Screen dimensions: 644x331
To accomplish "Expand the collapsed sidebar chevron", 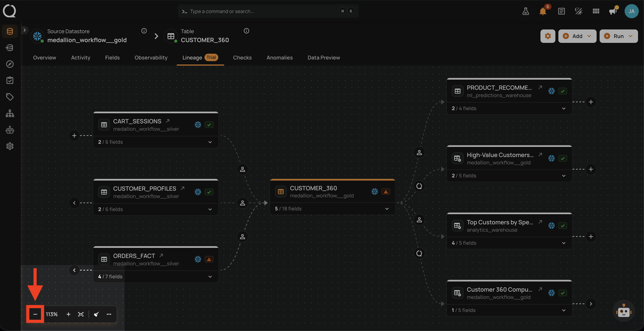I will [24, 30].
